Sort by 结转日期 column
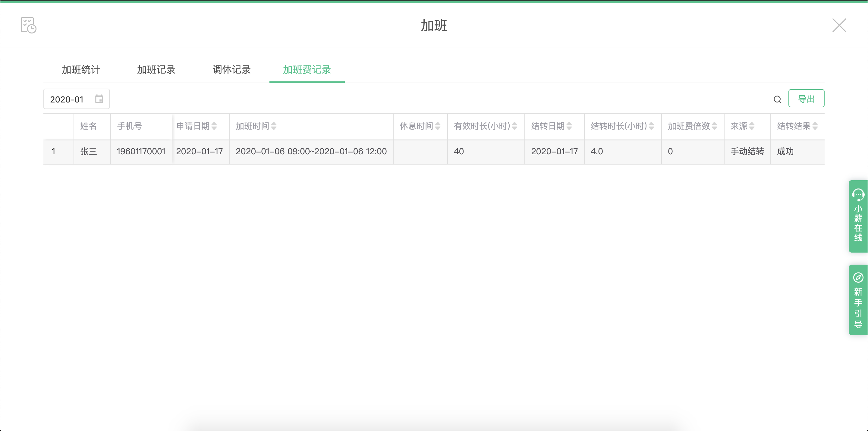This screenshot has width=868, height=431. click(569, 126)
